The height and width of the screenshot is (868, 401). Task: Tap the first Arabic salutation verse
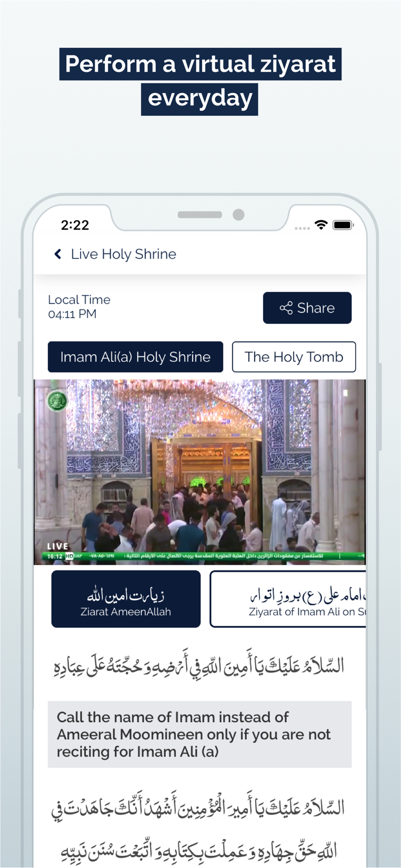pos(200,665)
